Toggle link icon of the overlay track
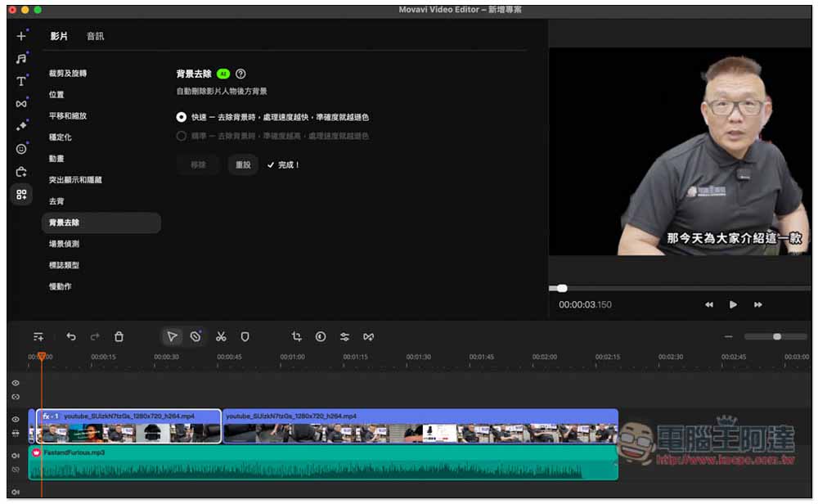 click(16, 397)
